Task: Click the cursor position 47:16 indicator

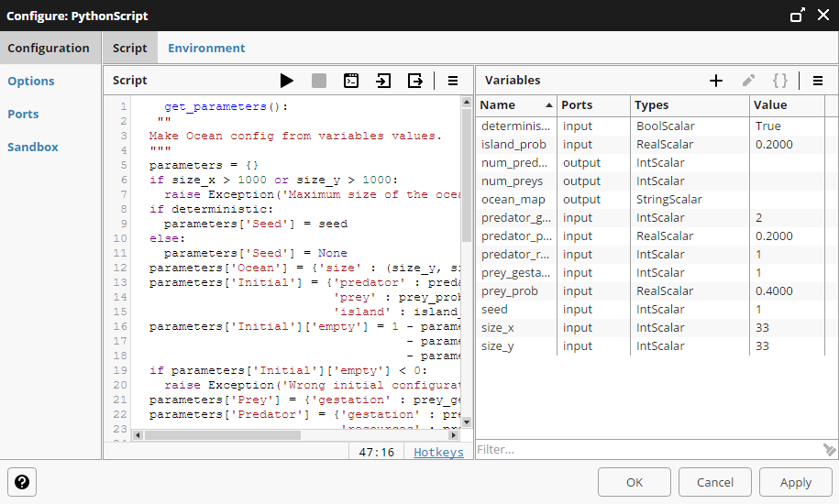Action: coord(376,452)
